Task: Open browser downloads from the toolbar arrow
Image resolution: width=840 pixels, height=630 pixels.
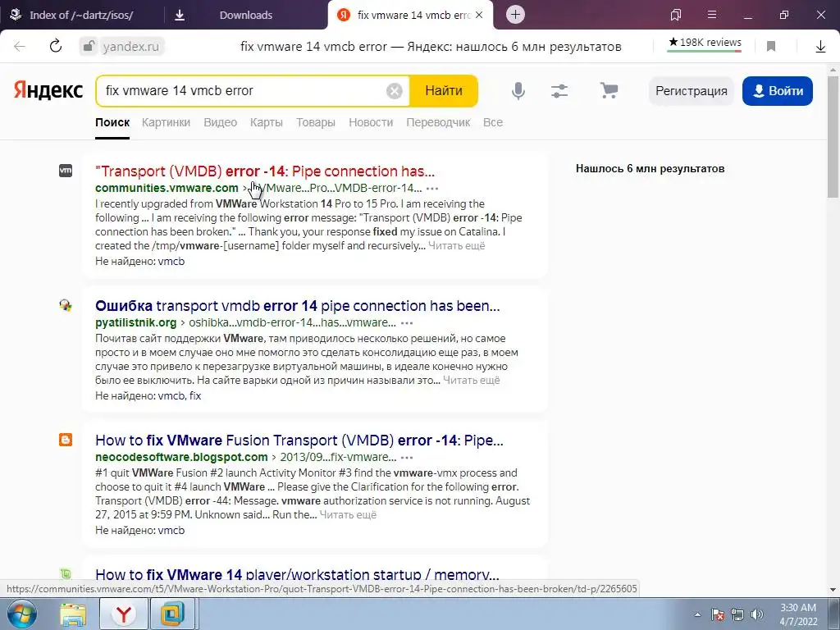Action: coord(820,47)
